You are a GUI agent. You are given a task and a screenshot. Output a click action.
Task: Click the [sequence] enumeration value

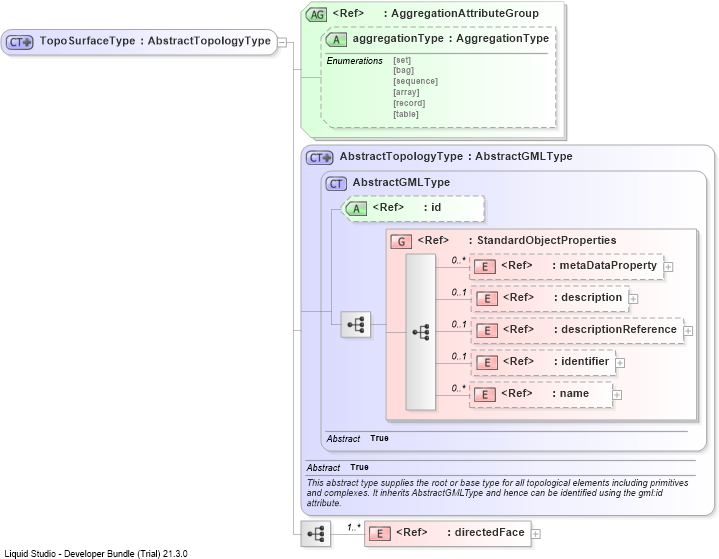(415, 81)
